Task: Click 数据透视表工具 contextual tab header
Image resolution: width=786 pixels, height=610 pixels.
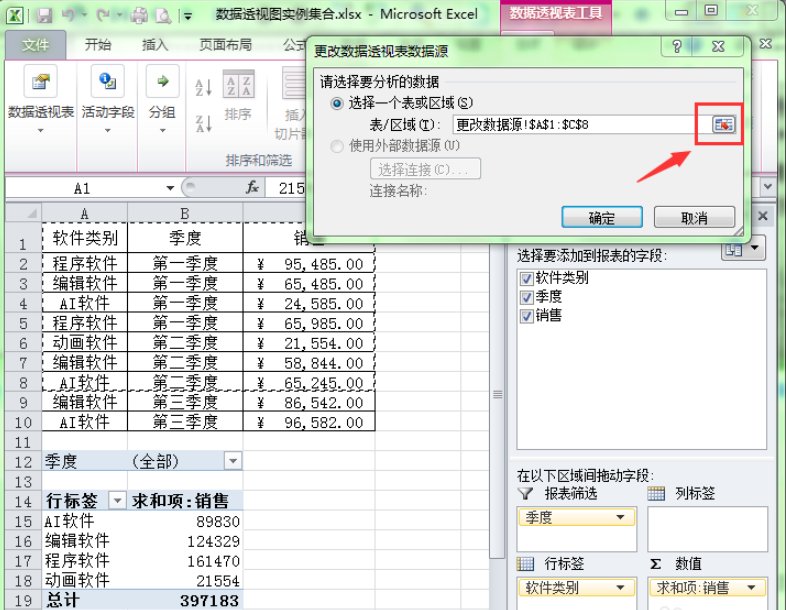Action: (x=555, y=13)
